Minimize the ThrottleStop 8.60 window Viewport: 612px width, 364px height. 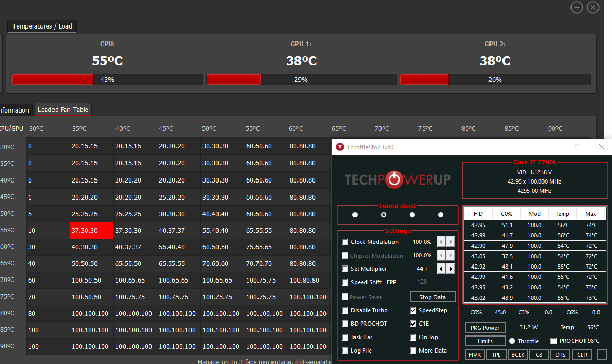pos(554,147)
